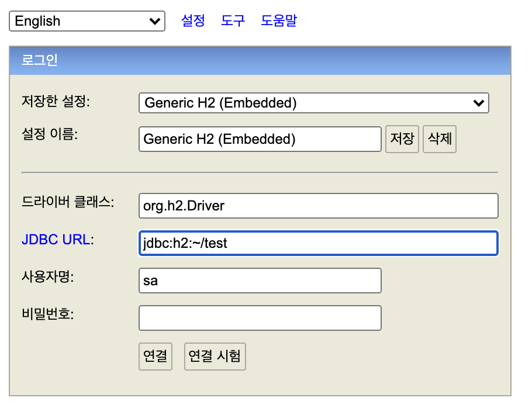Click the 설정 이름 text field
Viewport: 532px width, 415px height.
tap(260, 139)
